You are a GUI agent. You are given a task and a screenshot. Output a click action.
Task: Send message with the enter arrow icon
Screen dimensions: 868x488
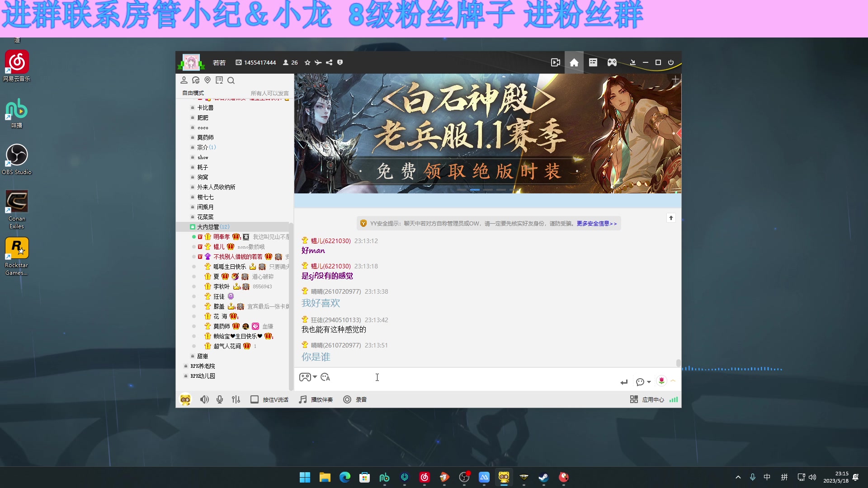pyautogui.click(x=624, y=382)
